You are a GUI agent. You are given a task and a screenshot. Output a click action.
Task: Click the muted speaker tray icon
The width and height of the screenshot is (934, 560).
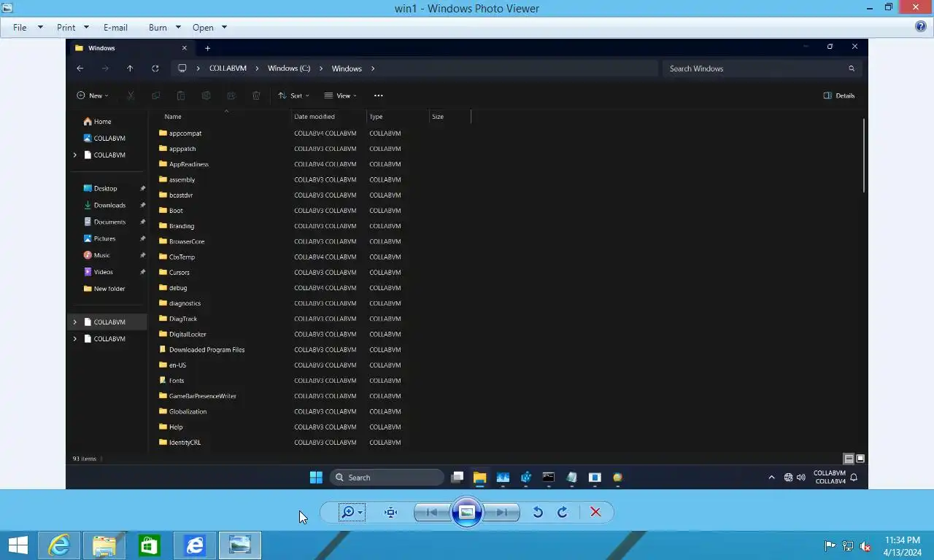click(865, 545)
